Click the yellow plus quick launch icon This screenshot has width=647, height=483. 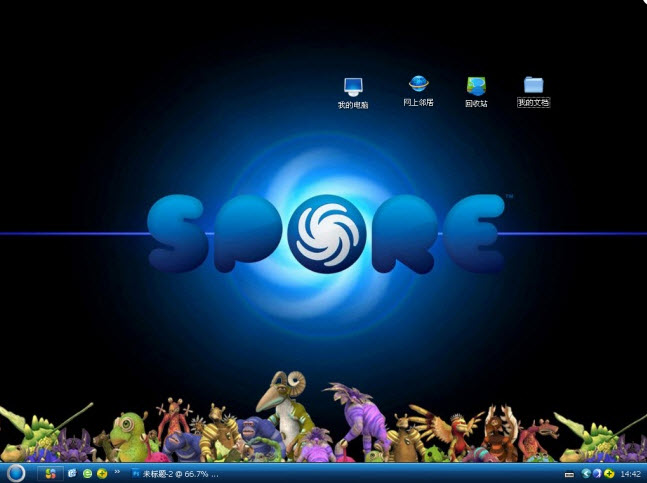(x=102, y=474)
